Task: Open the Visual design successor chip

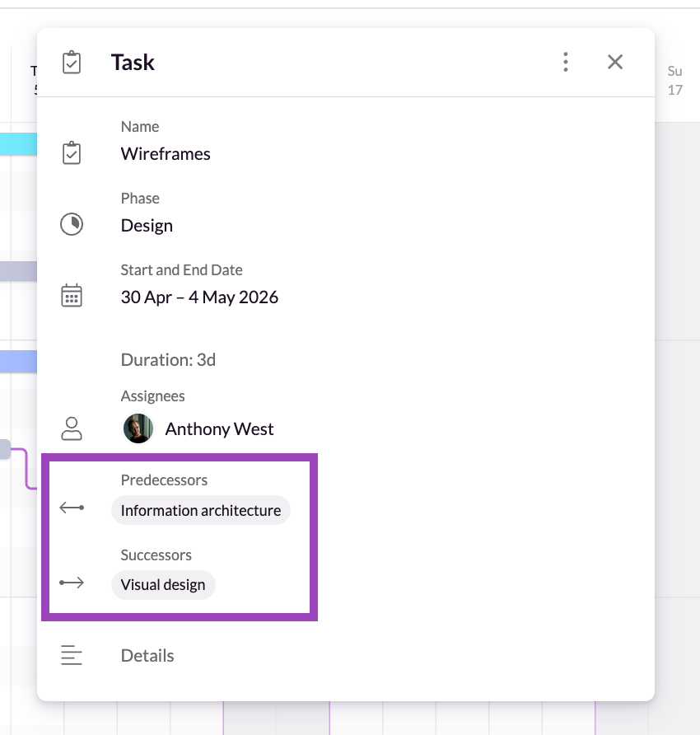Action: 163,585
